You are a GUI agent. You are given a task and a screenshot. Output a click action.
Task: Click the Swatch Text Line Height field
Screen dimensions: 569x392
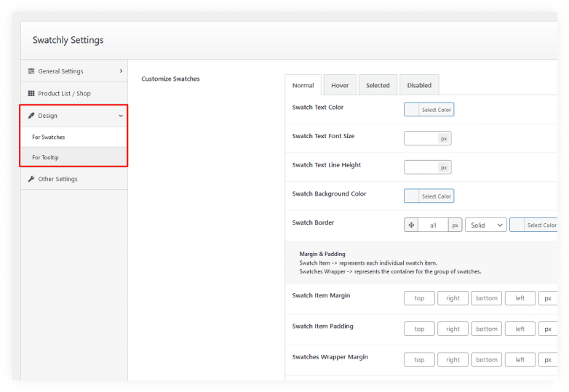click(421, 167)
